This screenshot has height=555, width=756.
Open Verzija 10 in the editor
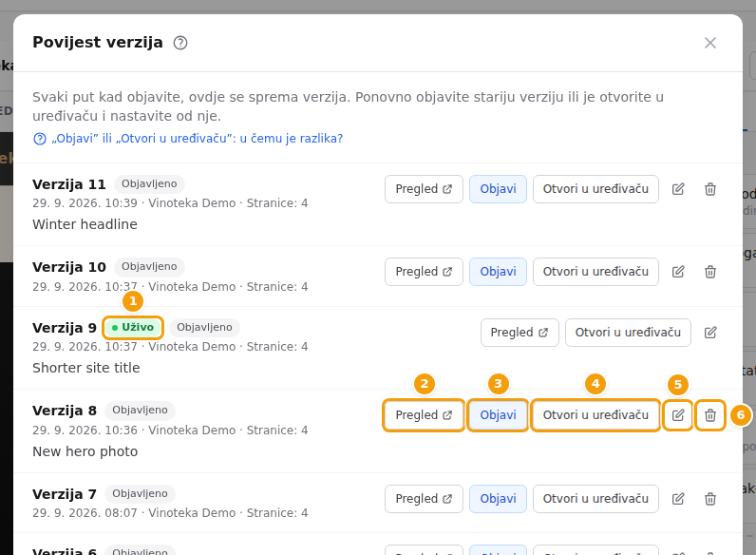pyautogui.click(x=595, y=272)
